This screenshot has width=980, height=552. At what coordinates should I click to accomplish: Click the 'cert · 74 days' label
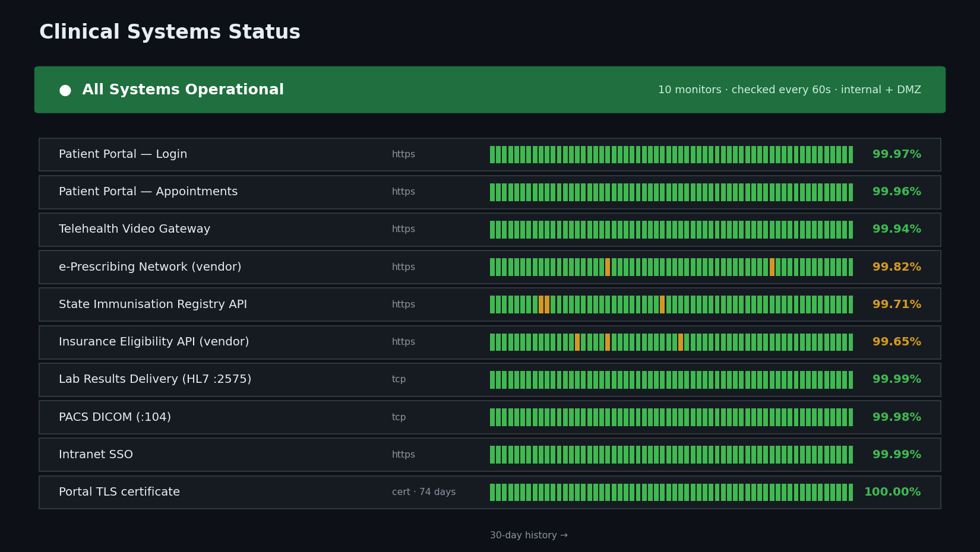point(424,492)
